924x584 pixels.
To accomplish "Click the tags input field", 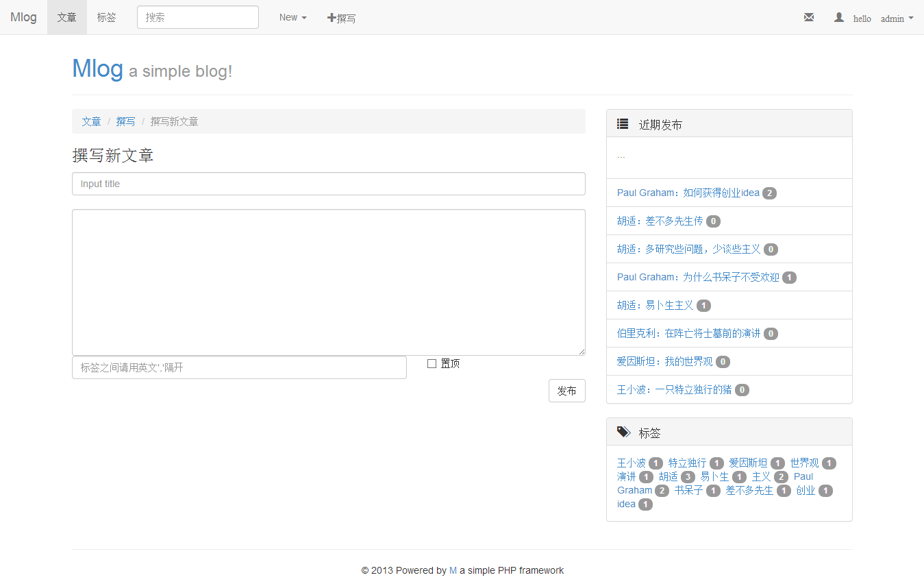I will pos(239,367).
